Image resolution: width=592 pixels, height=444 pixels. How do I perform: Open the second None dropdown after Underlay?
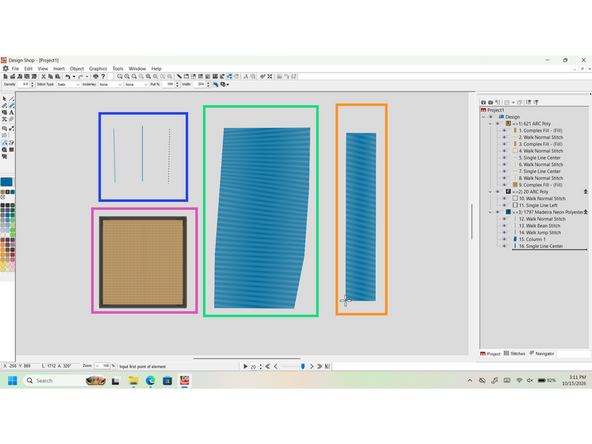[x=146, y=85]
